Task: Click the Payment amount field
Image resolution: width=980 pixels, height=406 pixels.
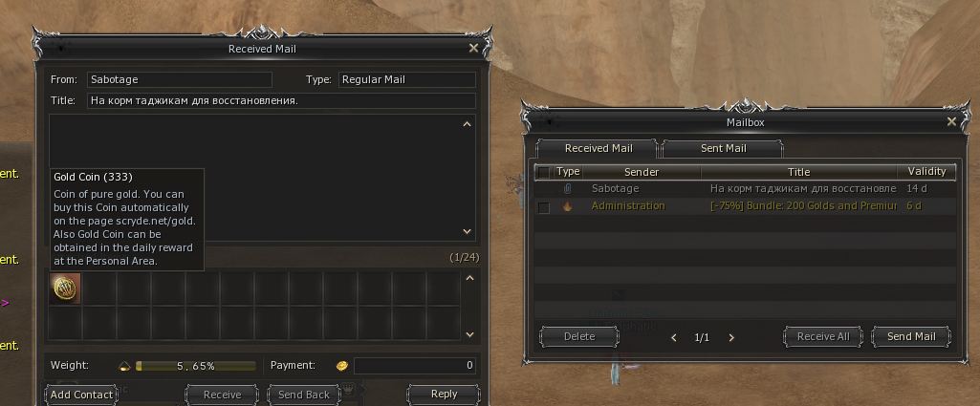Action: click(x=415, y=365)
